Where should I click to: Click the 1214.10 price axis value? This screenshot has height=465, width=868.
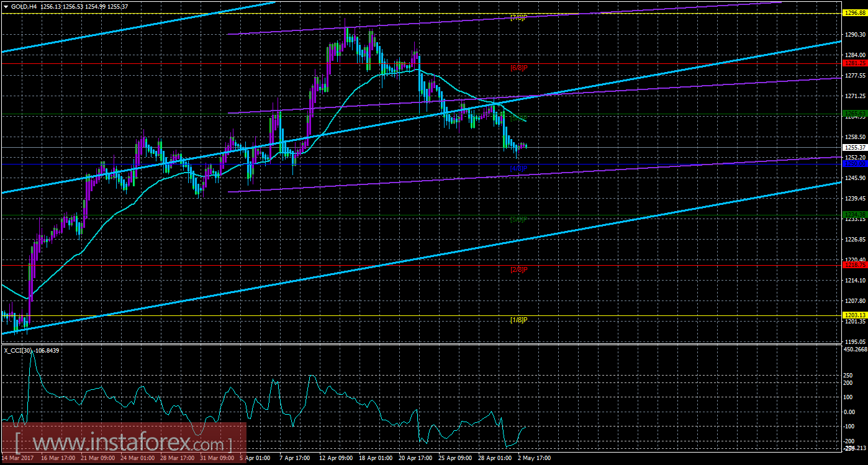click(x=855, y=281)
